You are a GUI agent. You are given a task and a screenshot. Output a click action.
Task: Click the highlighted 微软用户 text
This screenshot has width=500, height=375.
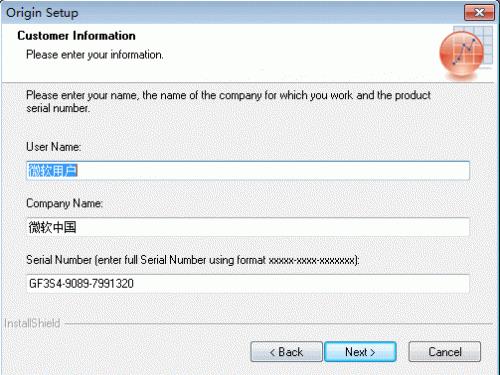(x=53, y=171)
